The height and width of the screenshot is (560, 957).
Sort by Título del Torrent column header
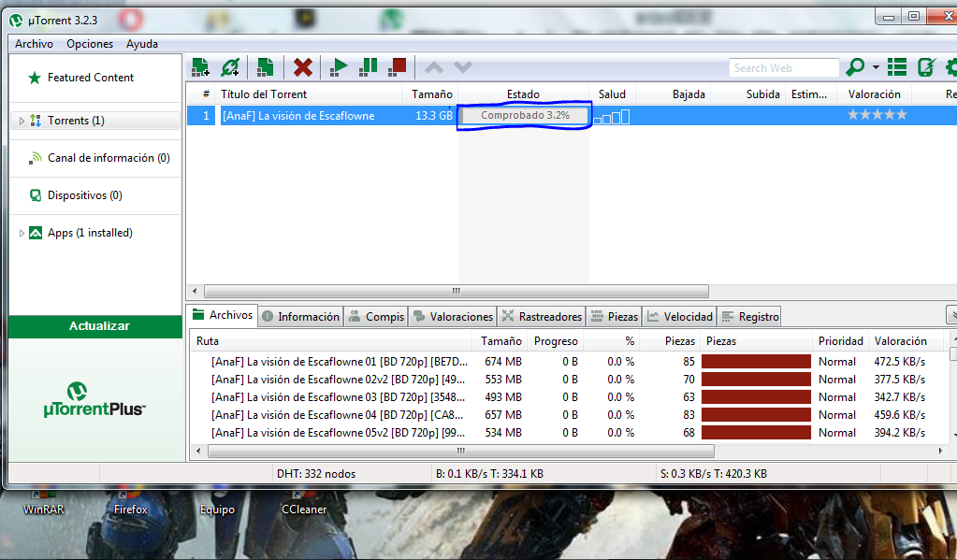[x=310, y=93]
